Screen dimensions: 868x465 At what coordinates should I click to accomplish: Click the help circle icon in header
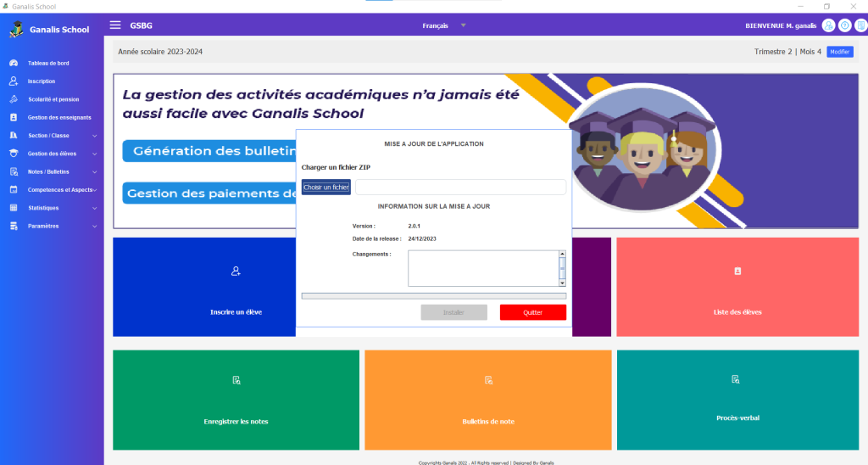click(845, 25)
